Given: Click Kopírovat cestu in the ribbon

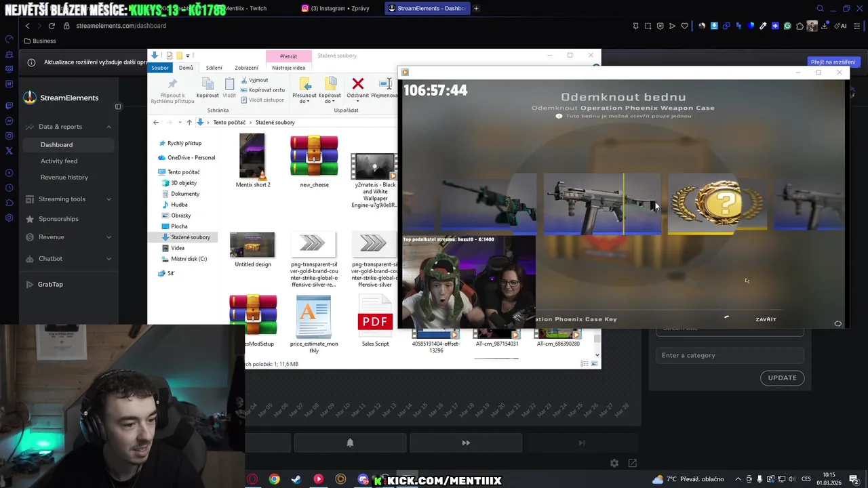Looking at the screenshot, I should point(263,89).
